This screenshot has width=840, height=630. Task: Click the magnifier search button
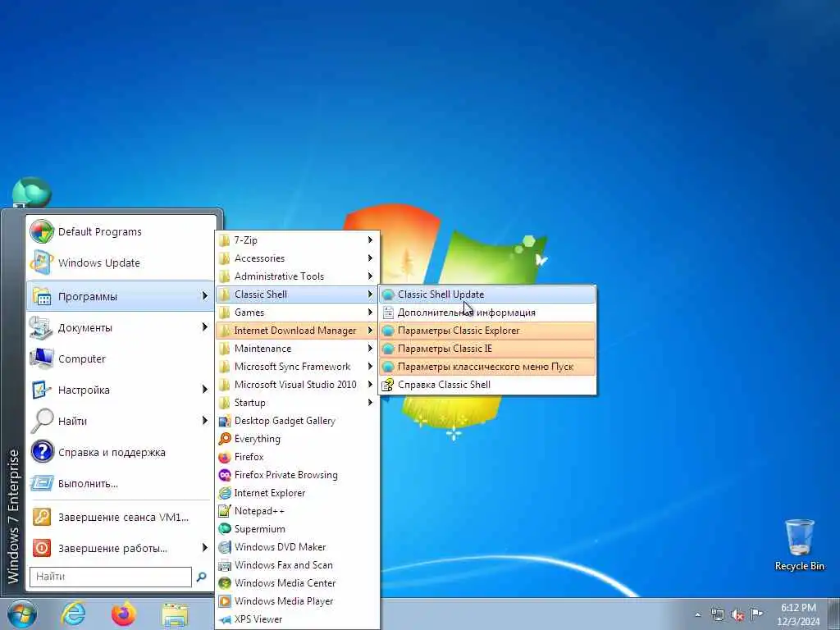point(202,577)
